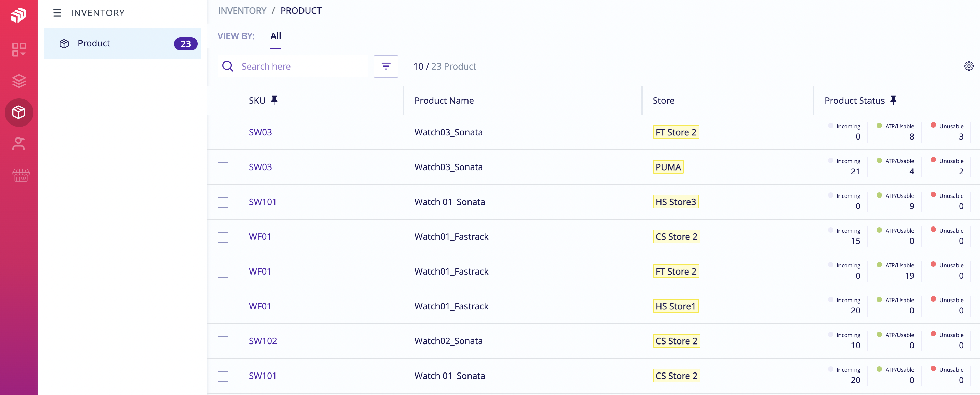Click Watch02_Sonata product name
Image resolution: width=980 pixels, height=395 pixels.
click(448, 341)
